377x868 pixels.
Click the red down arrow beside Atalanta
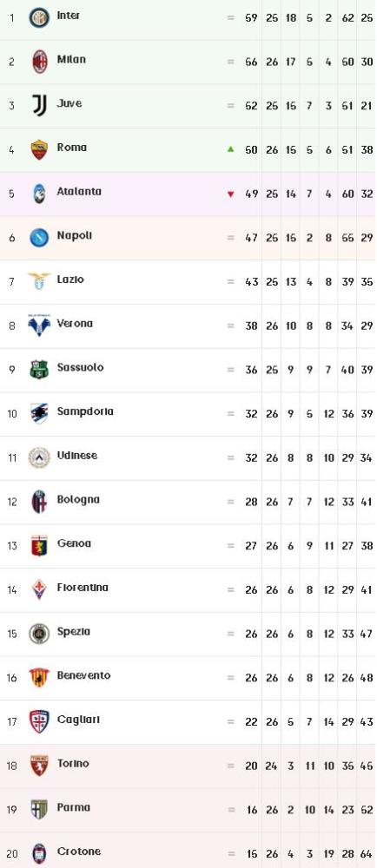click(231, 194)
